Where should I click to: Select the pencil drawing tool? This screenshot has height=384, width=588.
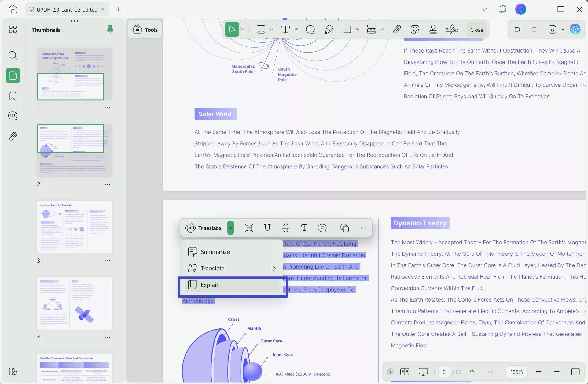pos(329,30)
